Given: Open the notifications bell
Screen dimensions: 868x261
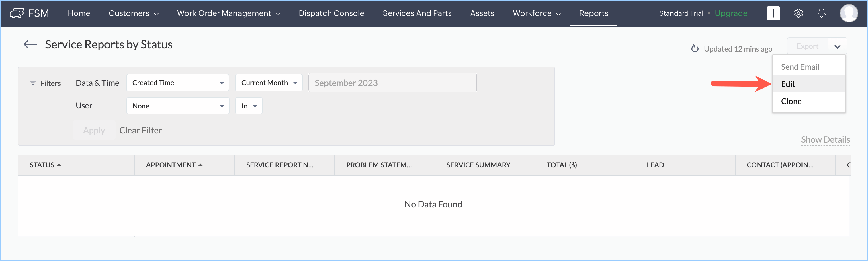Looking at the screenshot, I should 822,13.
